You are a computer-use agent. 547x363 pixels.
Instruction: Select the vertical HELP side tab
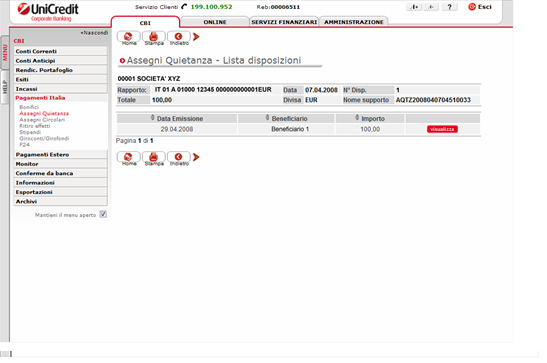point(5,87)
